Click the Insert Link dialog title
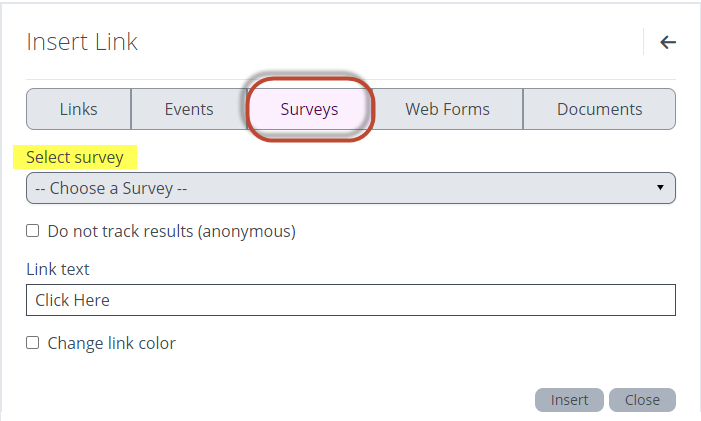Viewport: 701px width, 421px height. 82,42
